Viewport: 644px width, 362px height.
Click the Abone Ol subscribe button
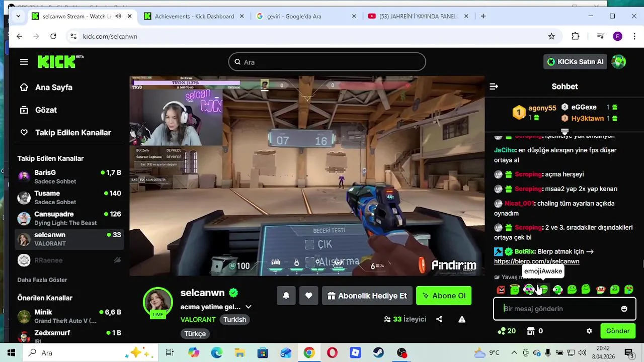[x=444, y=296]
